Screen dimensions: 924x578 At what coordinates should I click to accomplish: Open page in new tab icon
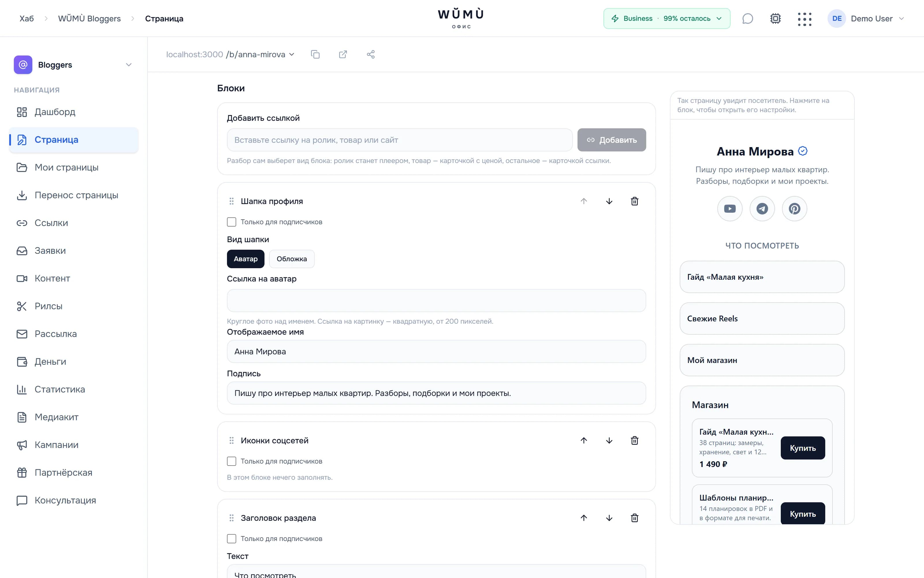click(343, 54)
